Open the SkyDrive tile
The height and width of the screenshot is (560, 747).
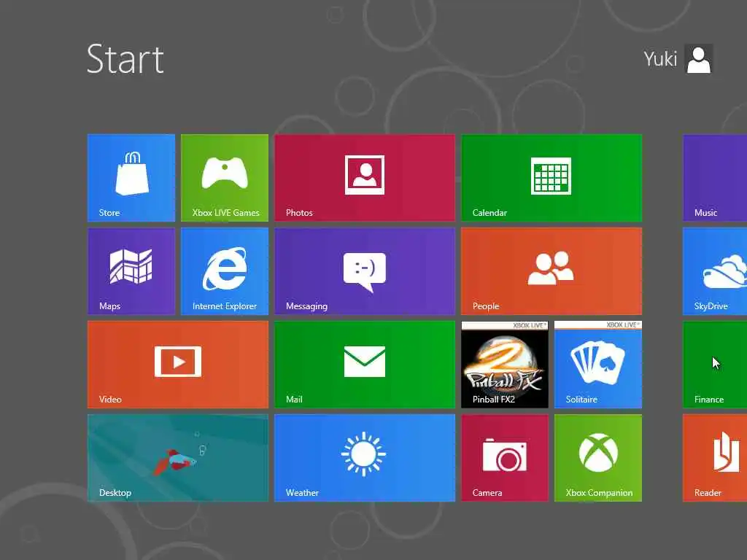pyautogui.click(x=715, y=271)
